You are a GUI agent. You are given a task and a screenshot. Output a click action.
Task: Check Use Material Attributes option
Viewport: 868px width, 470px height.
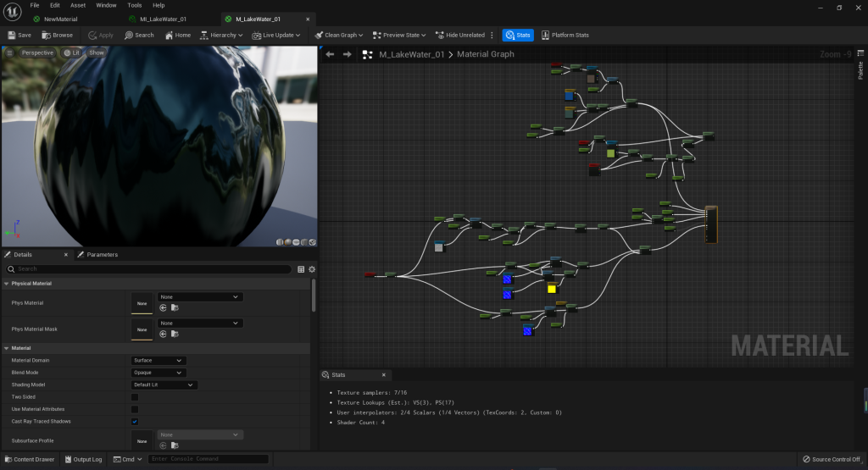click(x=135, y=409)
